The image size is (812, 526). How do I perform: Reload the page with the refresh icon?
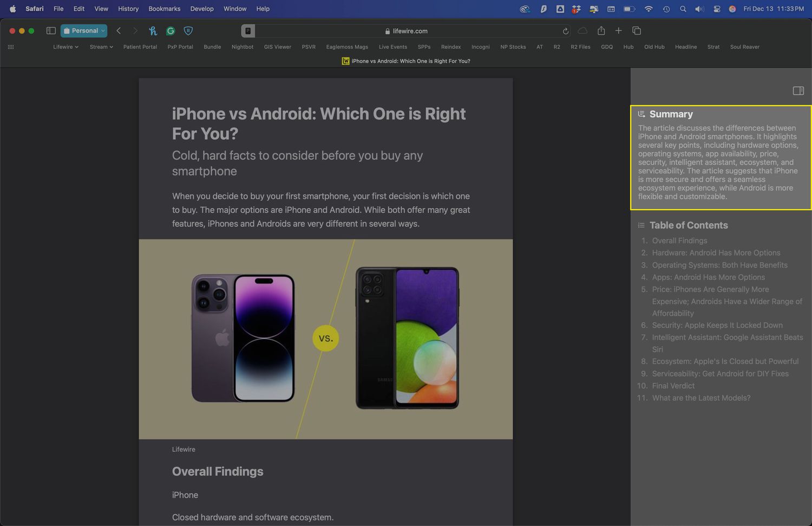(566, 31)
